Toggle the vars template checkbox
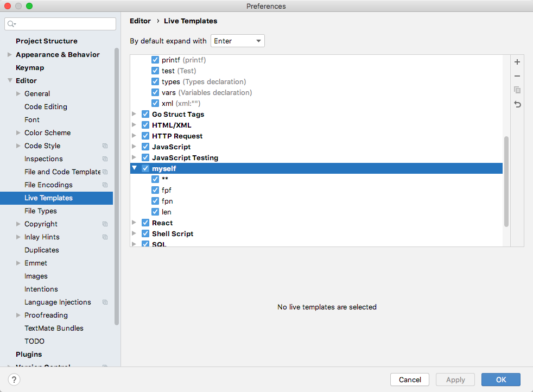This screenshot has height=392, width=533. pyautogui.click(x=155, y=92)
